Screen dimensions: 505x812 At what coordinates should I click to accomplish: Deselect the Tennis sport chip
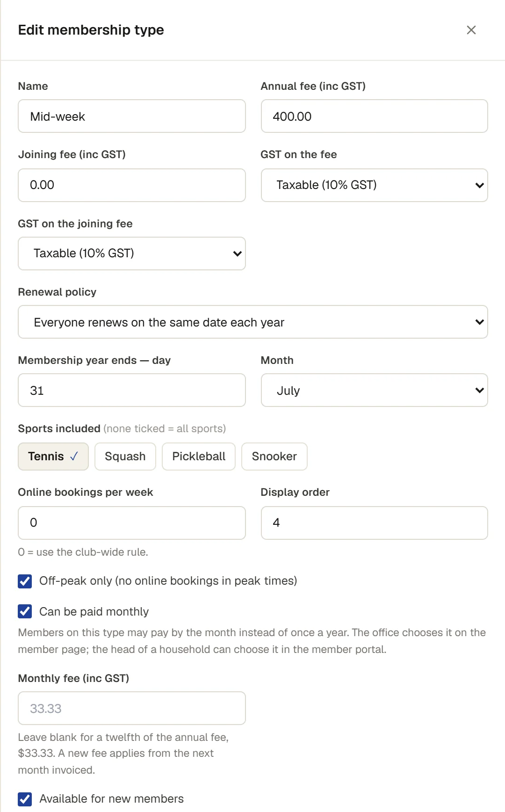click(x=53, y=457)
